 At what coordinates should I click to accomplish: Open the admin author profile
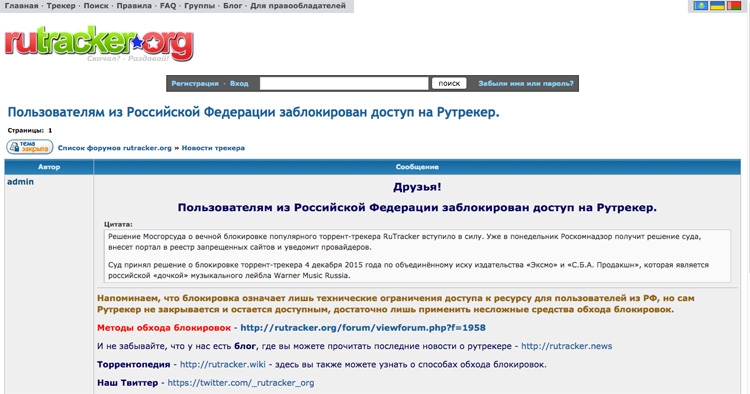[x=20, y=182]
